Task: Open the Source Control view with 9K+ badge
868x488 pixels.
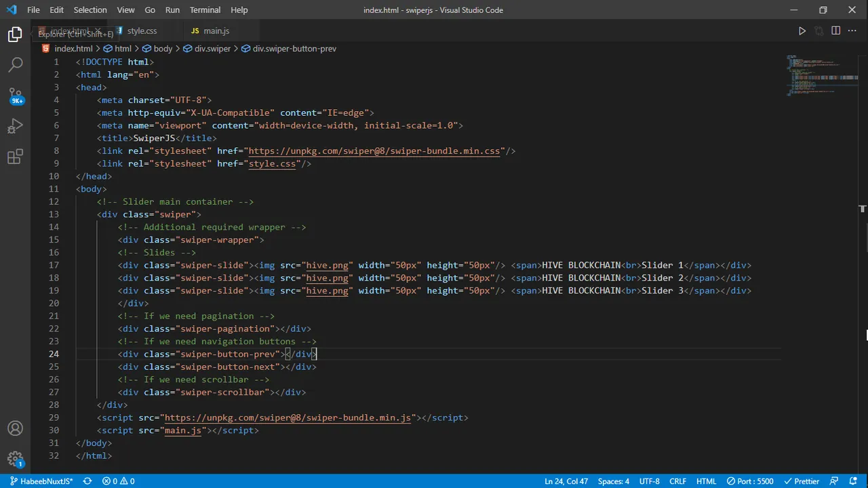Action: pyautogui.click(x=15, y=96)
